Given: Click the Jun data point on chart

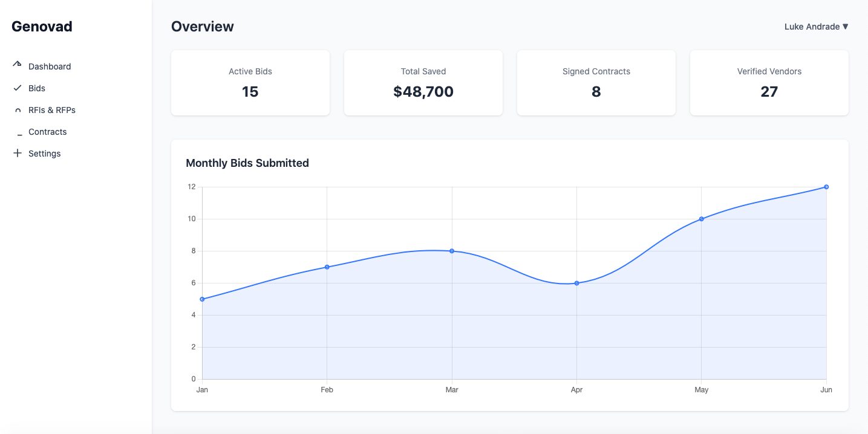Looking at the screenshot, I should (826, 187).
